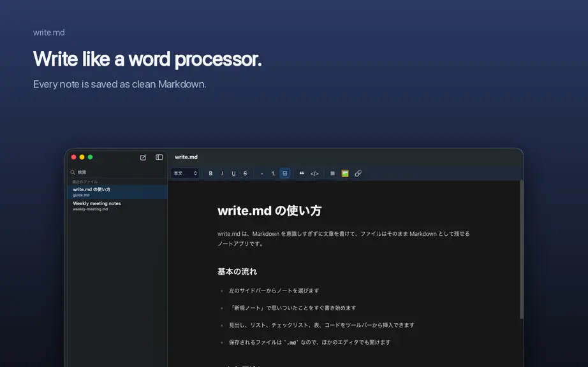Click bullet starting with 見出し、リスト

click(321, 325)
